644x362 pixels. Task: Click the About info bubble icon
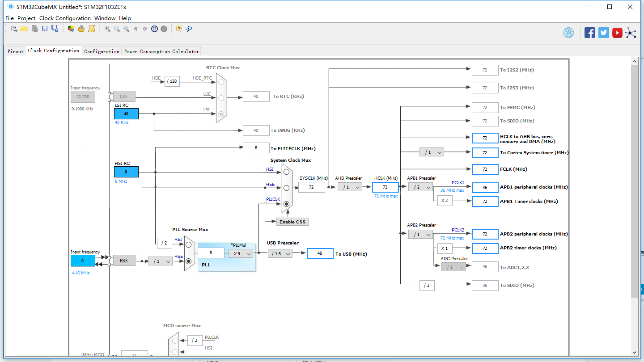click(x=189, y=29)
